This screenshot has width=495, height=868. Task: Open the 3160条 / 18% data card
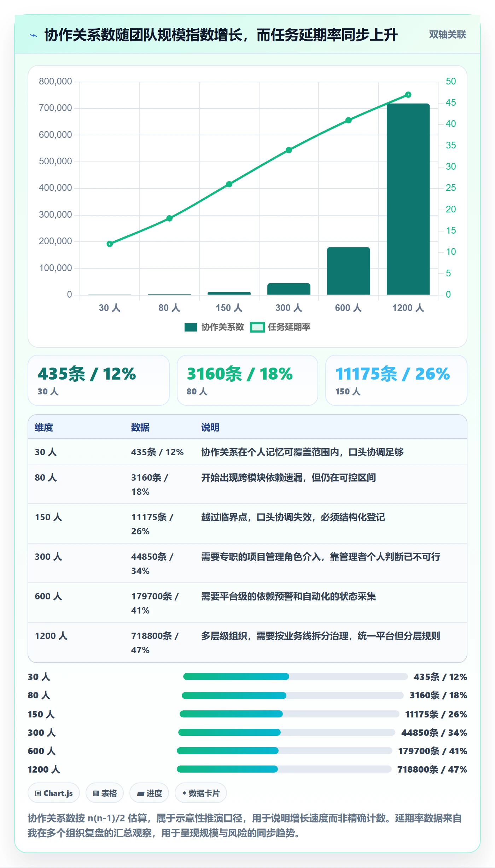(x=248, y=380)
